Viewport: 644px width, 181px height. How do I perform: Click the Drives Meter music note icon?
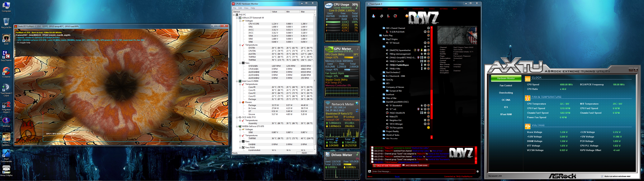pyautogui.click(x=358, y=154)
